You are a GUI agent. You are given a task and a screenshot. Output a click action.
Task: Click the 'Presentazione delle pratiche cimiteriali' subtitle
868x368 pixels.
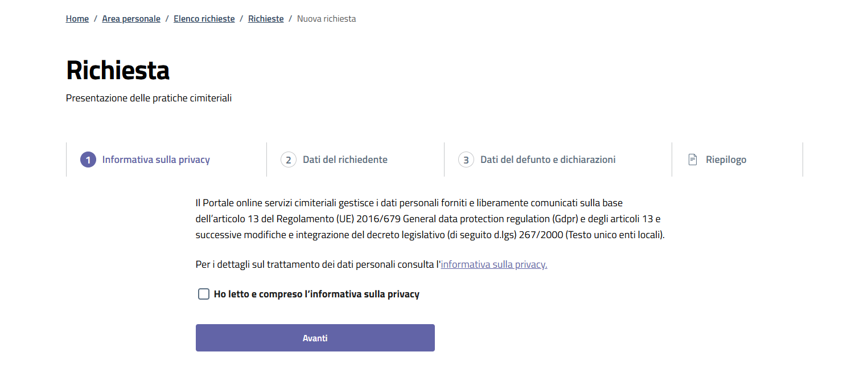pyautogui.click(x=148, y=97)
